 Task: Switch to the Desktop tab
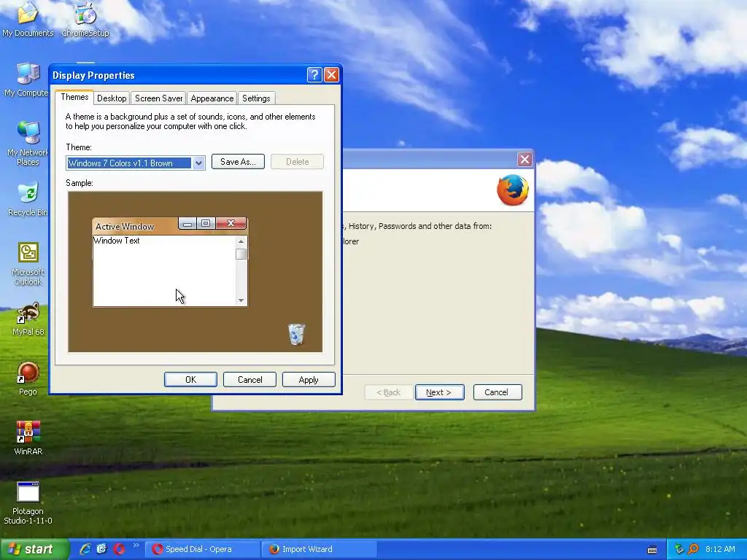click(x=112, y=98)
